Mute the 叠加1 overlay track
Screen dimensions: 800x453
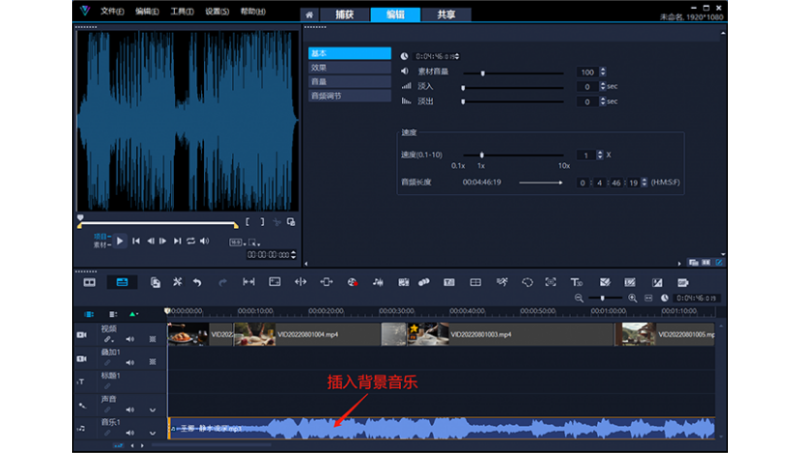tap(130, 362)
